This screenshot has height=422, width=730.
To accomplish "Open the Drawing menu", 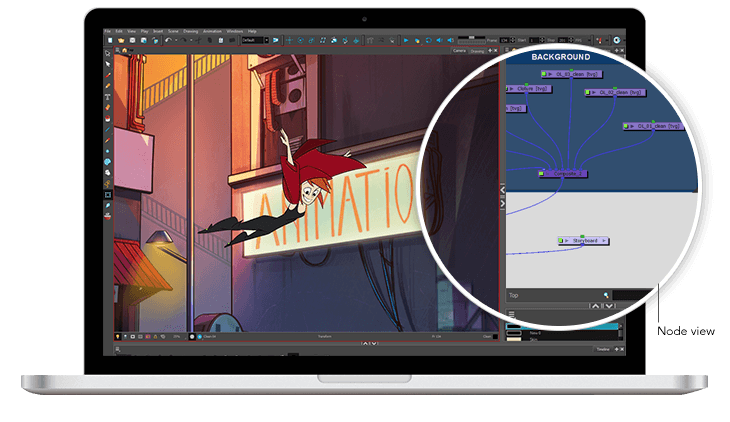I will click(190, 31).
